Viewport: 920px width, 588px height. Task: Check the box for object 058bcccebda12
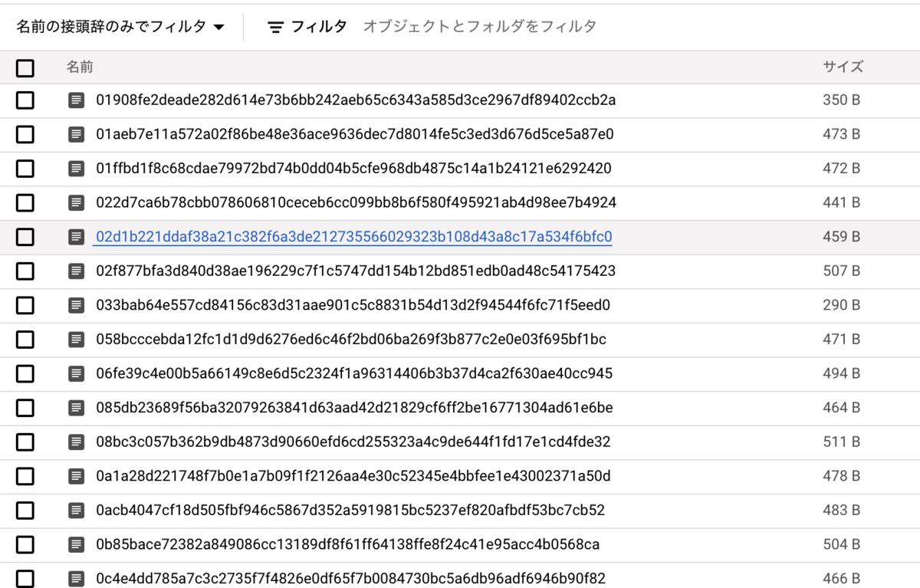[25, 340]
